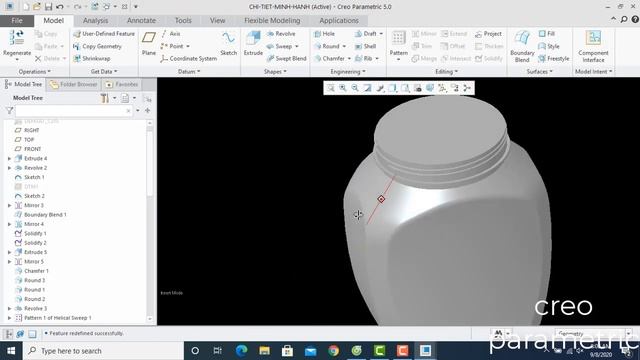Open the Operations group dropdown
Image resolution: width=640 pixels, height=360 pixels.
(34, 71)
